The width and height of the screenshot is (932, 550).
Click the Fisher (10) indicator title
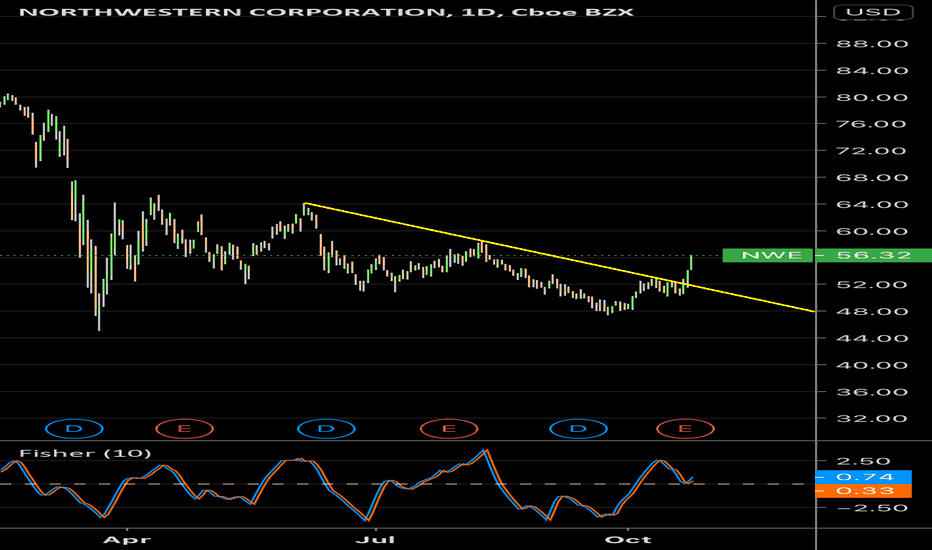[85, 453]
